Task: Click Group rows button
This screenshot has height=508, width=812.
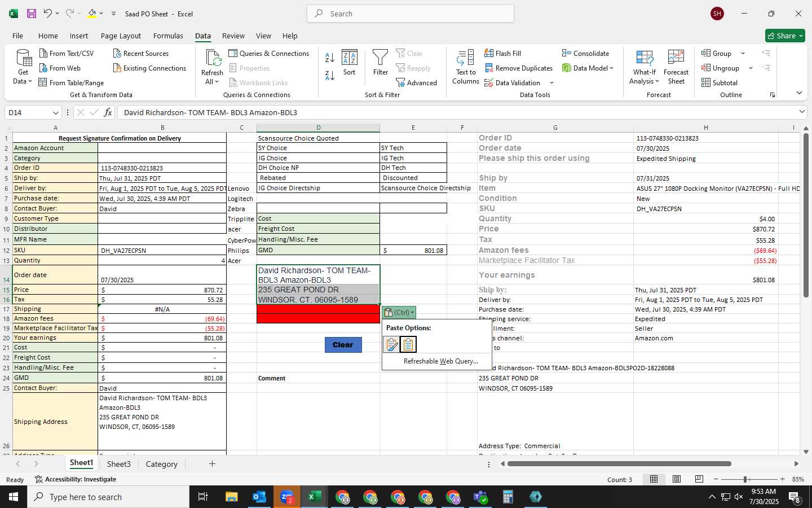Action: tap(717, 53)
